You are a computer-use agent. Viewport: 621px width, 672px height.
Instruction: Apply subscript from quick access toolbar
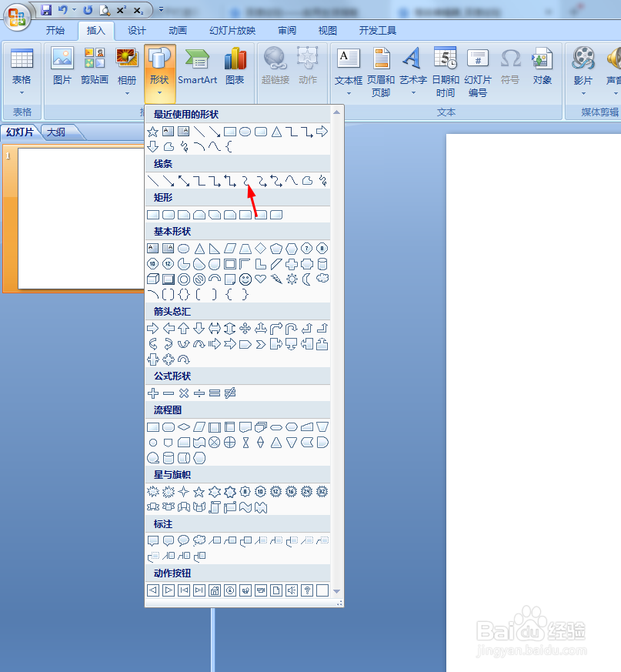(138, 10)
